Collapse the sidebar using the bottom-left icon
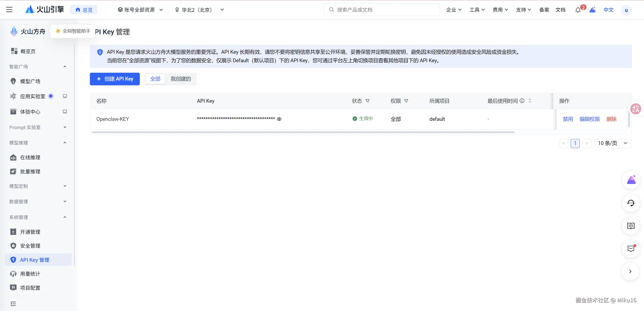The image size is (644, 311). tap(13, 304)
